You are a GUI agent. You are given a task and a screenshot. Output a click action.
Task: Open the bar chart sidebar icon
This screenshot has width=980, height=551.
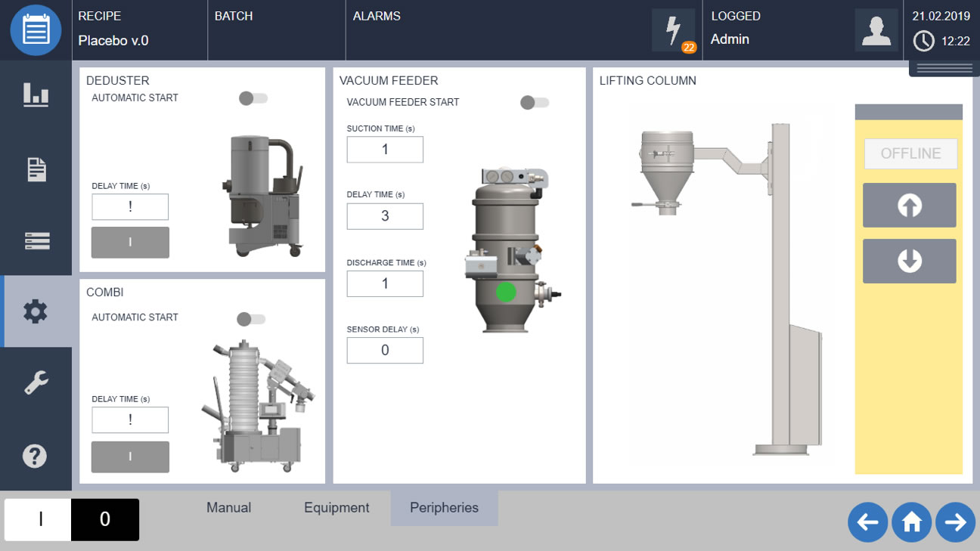(36, 94)
